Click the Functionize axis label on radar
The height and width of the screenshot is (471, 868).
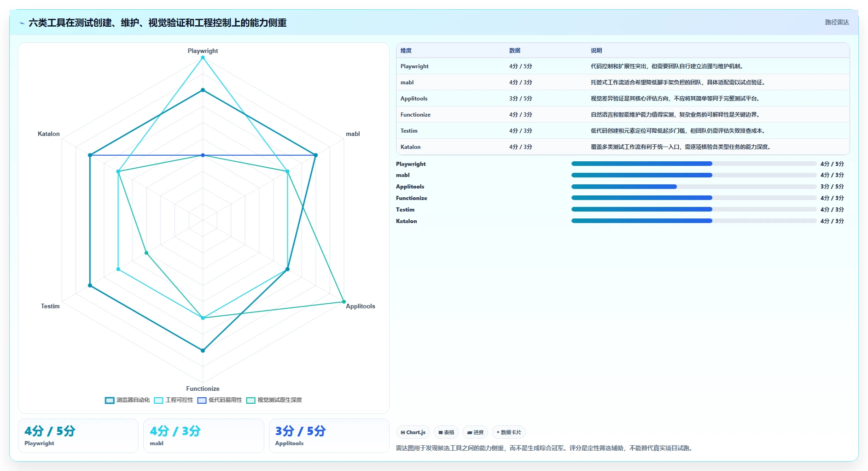203,389
